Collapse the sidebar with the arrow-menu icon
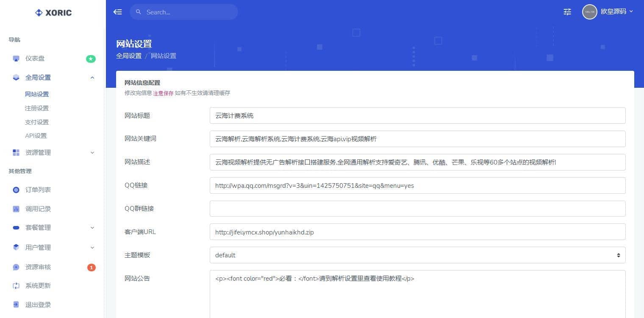644x318 pixels. [x=118, y=12]
